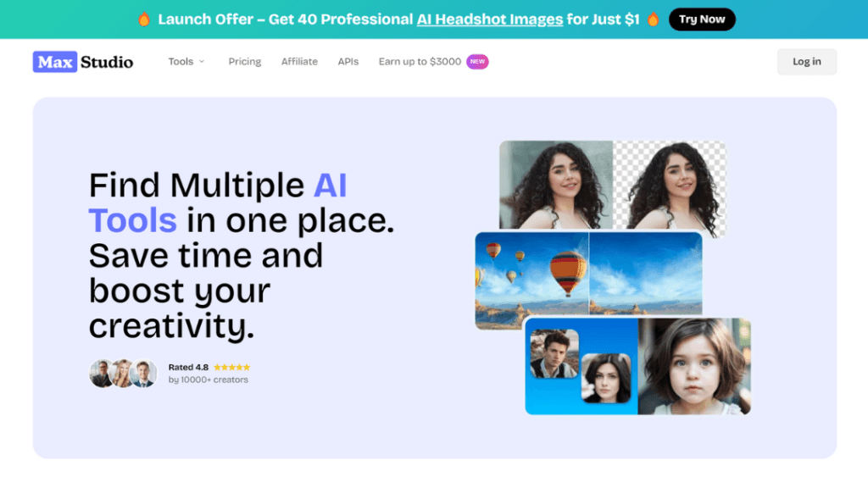
Task: Click the Max Studio logo
Action: point(83,62)
